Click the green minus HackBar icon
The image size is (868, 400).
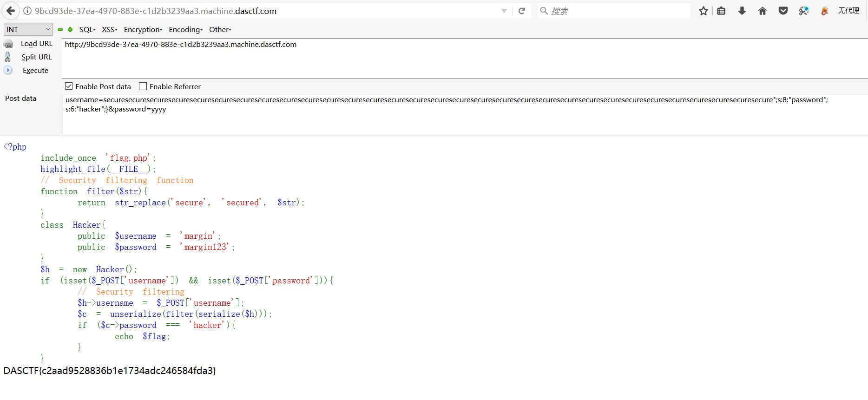pyautogui.click(x=60, y=30)
